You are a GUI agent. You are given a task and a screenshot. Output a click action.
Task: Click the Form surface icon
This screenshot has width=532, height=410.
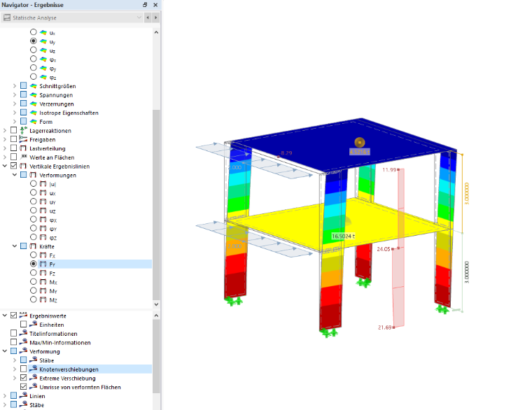34,122
